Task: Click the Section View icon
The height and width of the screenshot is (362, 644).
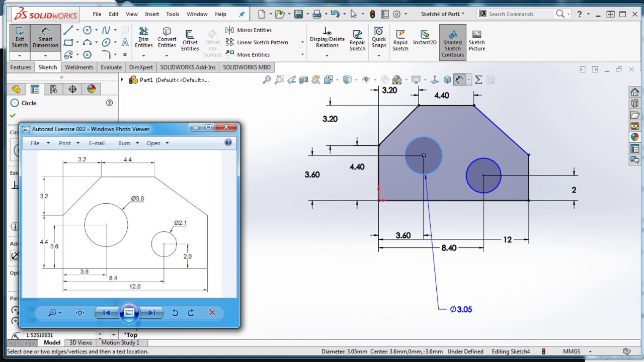Action: pos(303,79)
